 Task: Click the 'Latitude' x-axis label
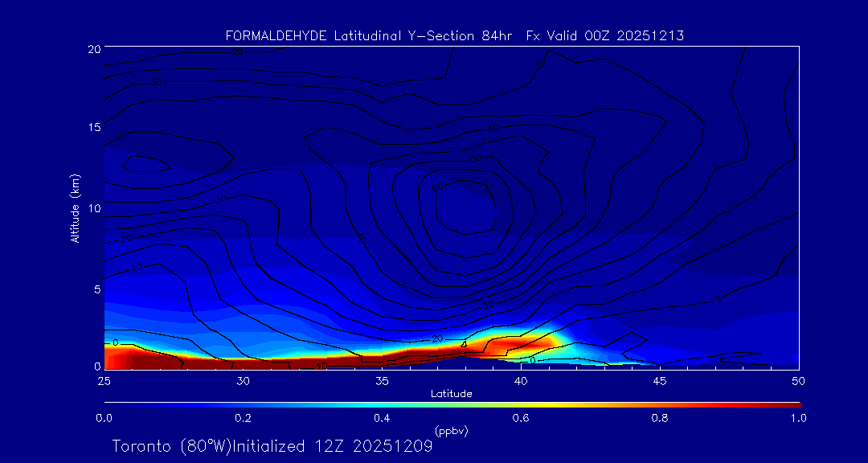451,393
